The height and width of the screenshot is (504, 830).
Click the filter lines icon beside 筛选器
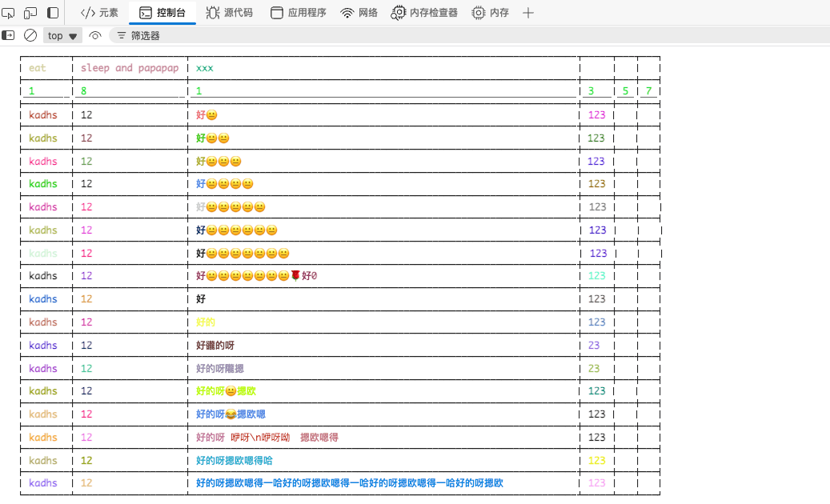coord(121,35)
